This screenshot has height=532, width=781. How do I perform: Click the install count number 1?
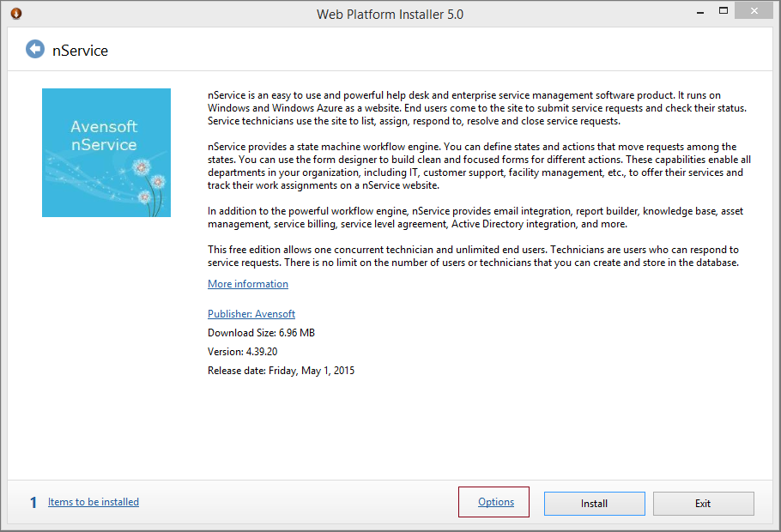coord(33,503)
